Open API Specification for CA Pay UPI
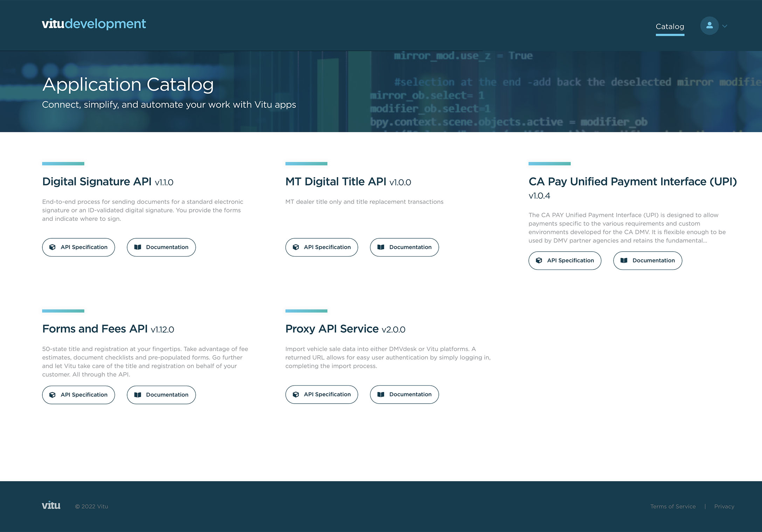This screenshot has height=532, width=762. [565, 260]
